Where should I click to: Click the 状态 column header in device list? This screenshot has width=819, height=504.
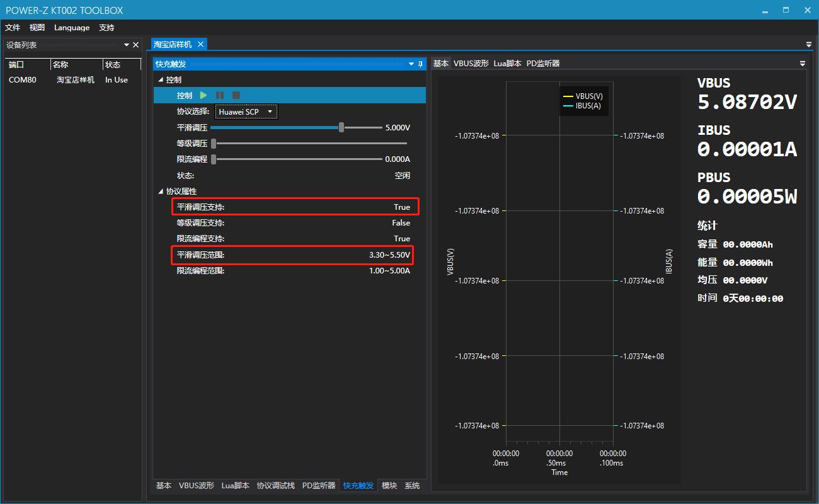113,65
